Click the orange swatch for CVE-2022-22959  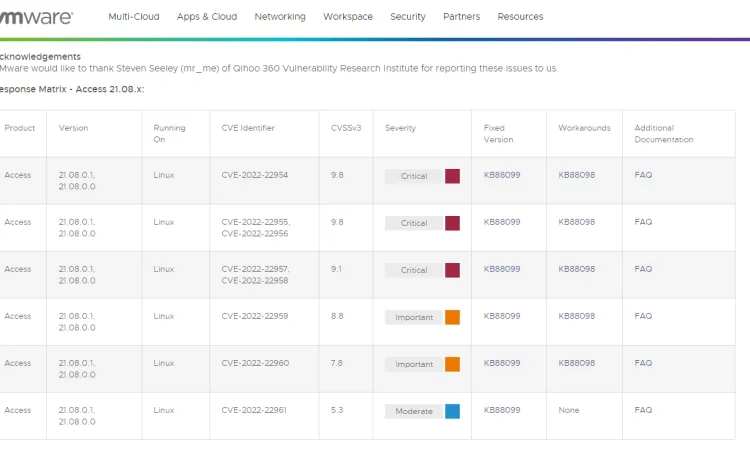(x=452, y=317)
